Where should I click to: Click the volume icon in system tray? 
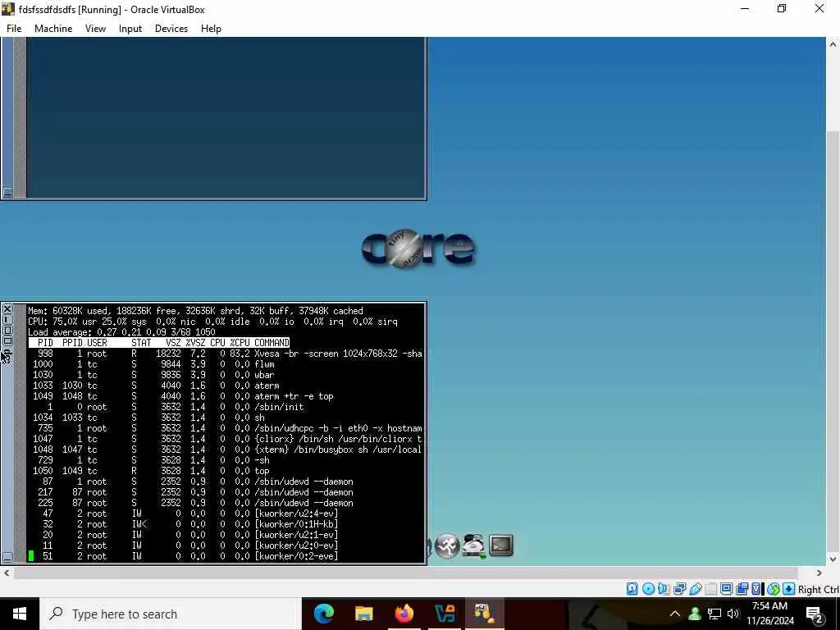(x=733, y=614)
